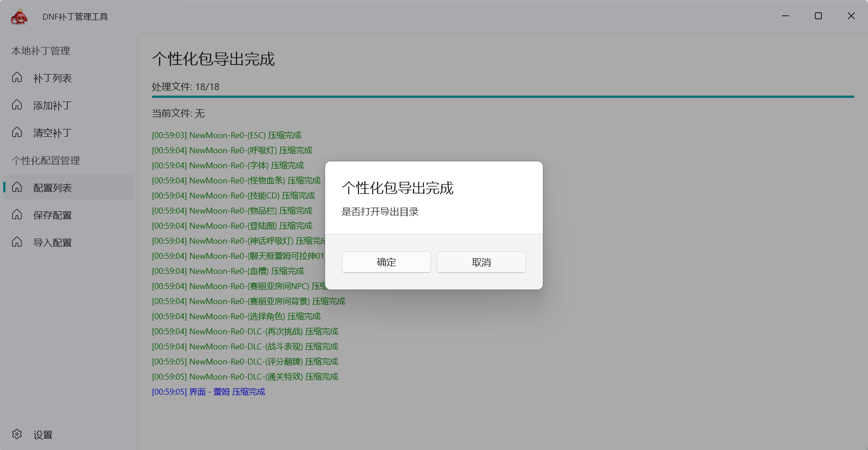Image resolution: width=868 pixels, height=450 pixels.
Task: Click the 清空补丁 house icon
Action: pos(17,133)
